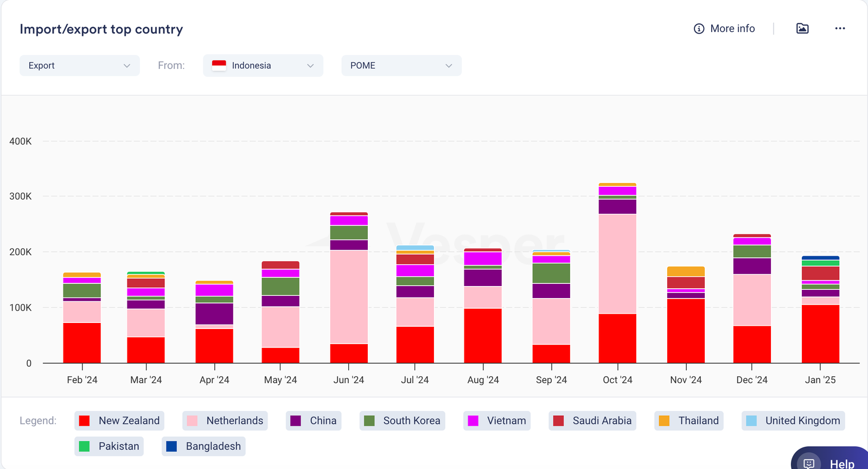Expand the Indonesia country dropdown
Image resolution: width=868 pixels, height=469 pixels.
[x=263, y=66]
